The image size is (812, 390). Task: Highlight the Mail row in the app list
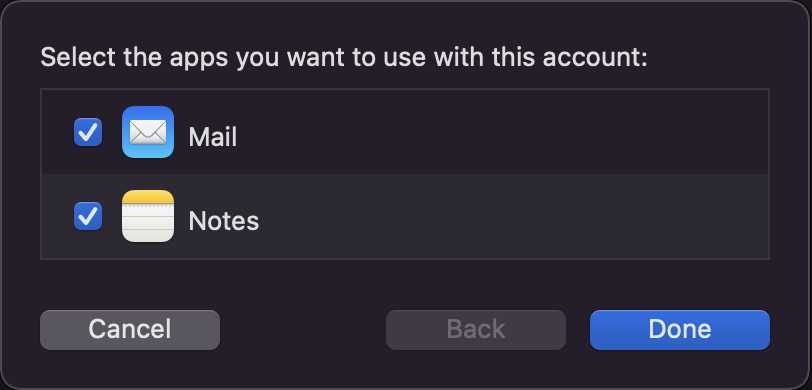pyautogui.click(x=405, y=132)
